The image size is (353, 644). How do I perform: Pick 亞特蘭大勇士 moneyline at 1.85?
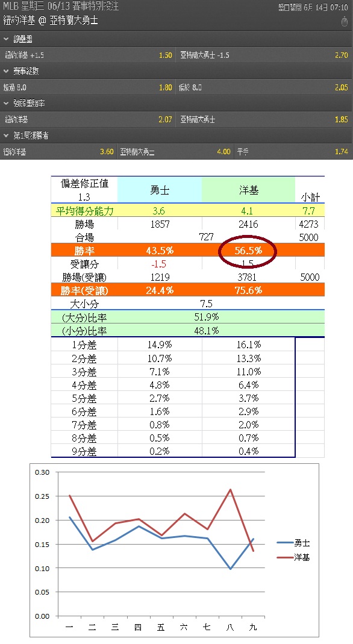264,119
